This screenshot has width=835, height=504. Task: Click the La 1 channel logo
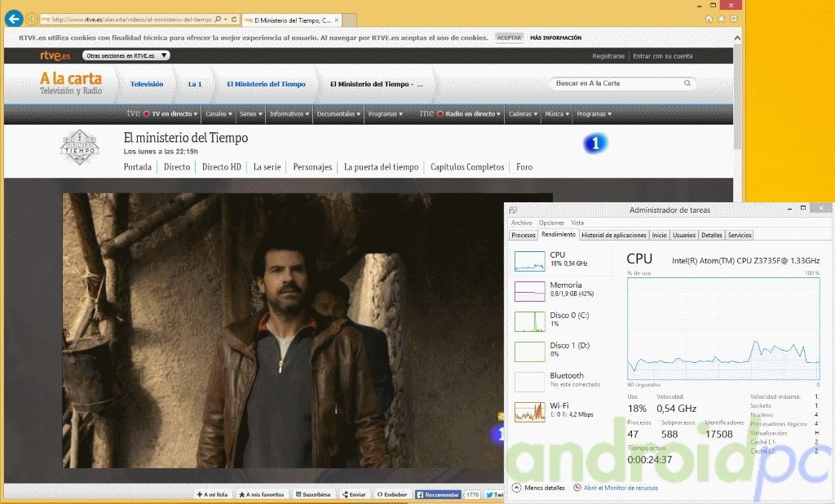595,144
